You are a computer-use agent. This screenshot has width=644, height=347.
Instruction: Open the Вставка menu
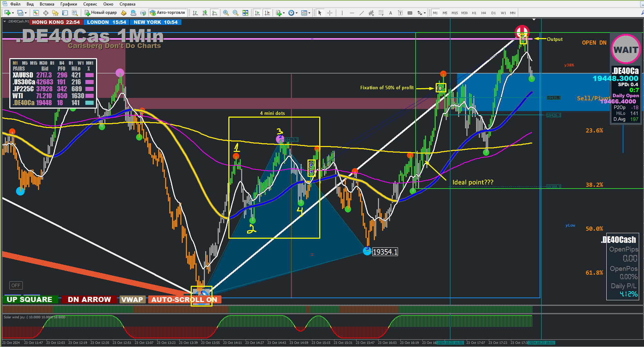click(x=47, y=4)
